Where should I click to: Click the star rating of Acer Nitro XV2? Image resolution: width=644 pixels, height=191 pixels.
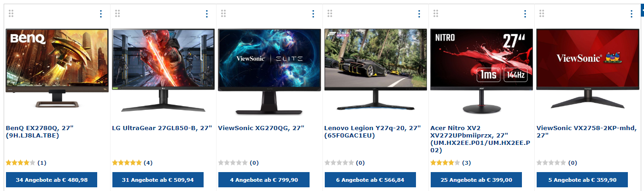[x=445, y=163]
